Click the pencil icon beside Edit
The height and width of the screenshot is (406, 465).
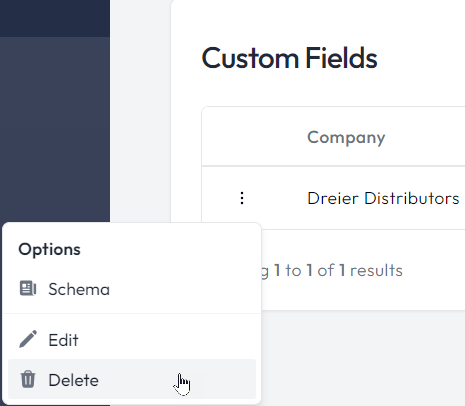(x=28, y=339)
